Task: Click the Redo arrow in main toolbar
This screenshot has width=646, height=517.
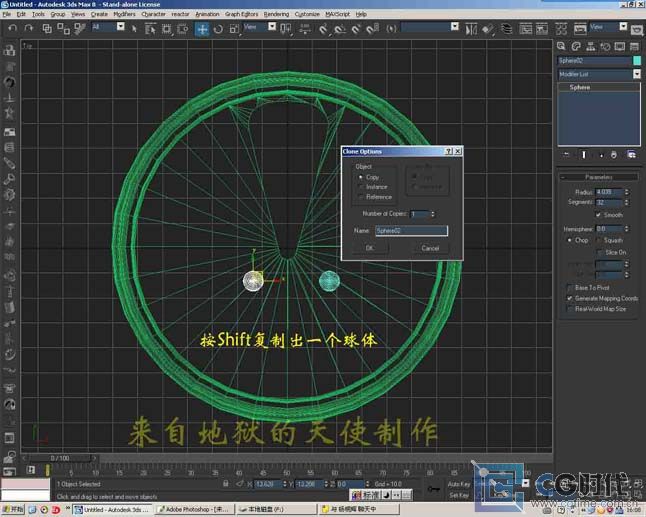Action: coord(28,28)
